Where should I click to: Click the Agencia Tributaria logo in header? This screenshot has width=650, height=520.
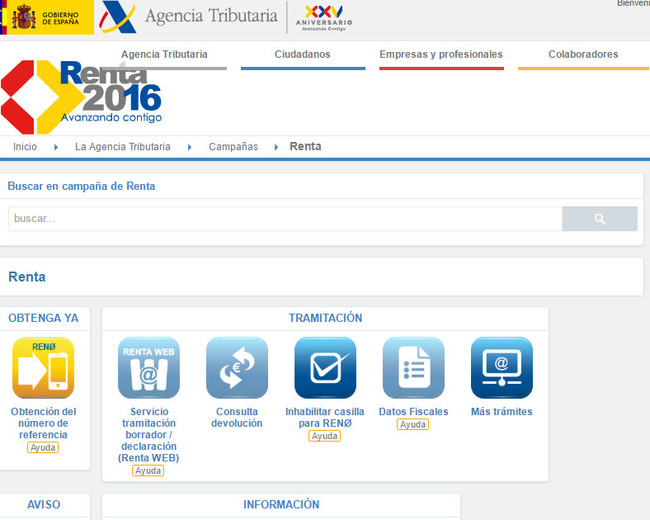[190, 17]
